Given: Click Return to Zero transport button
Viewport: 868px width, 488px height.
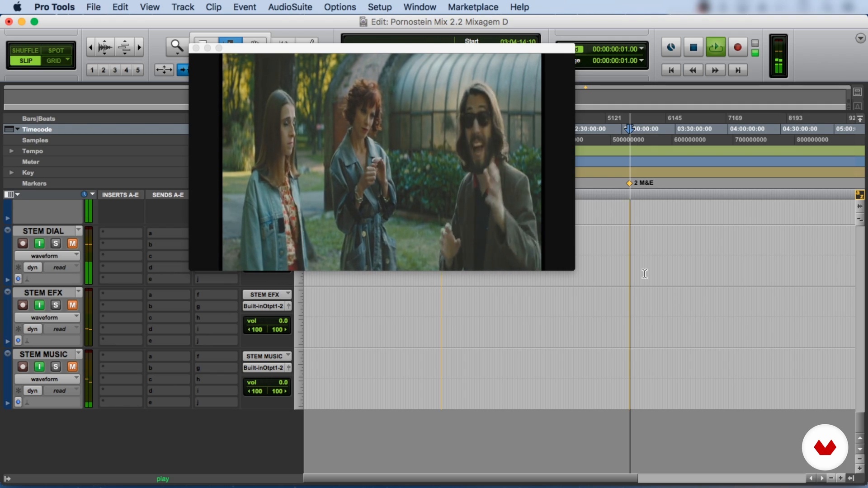Looking at the screenshot, I should [671, 70].
